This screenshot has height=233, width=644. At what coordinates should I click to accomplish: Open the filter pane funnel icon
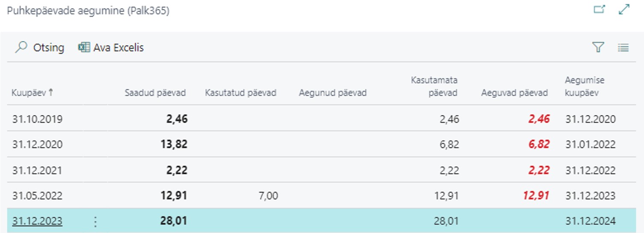point(598,47)
